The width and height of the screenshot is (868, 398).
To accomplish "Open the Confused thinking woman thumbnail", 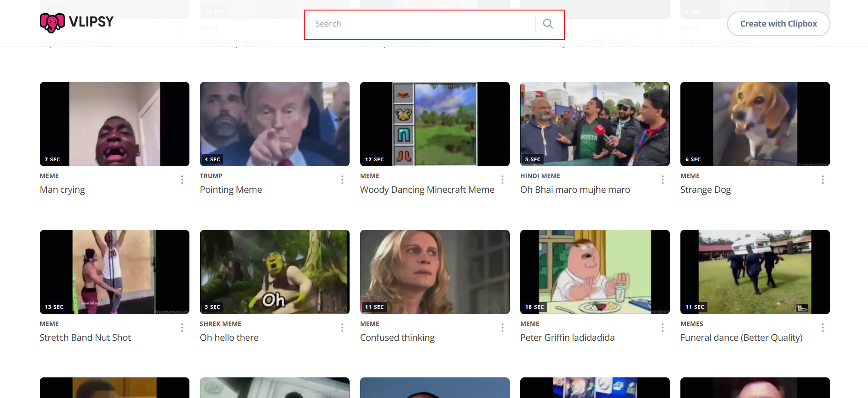I will pyautogui.click(x=435, y=272).
